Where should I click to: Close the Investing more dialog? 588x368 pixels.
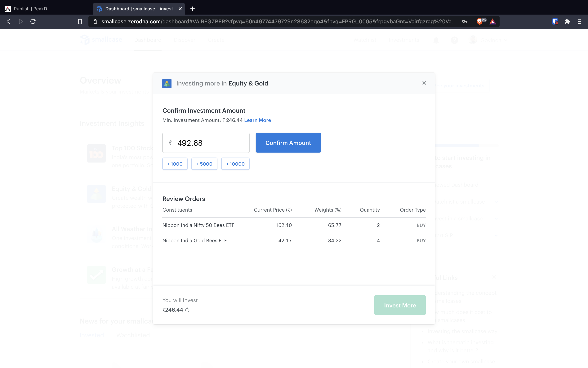(x=424, y=83)
